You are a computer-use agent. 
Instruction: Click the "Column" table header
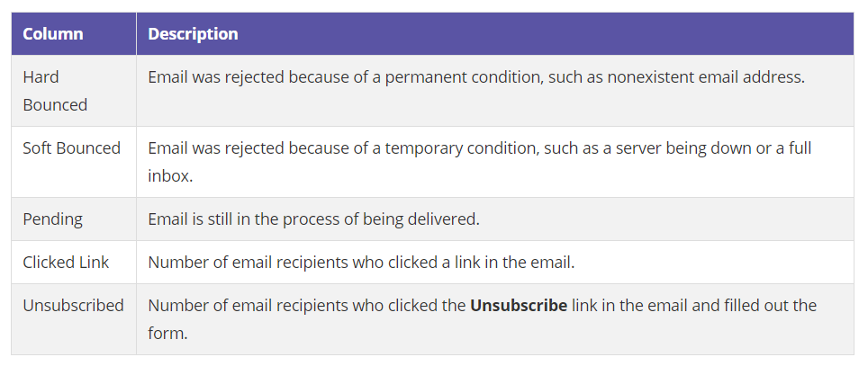coord(53,34)
